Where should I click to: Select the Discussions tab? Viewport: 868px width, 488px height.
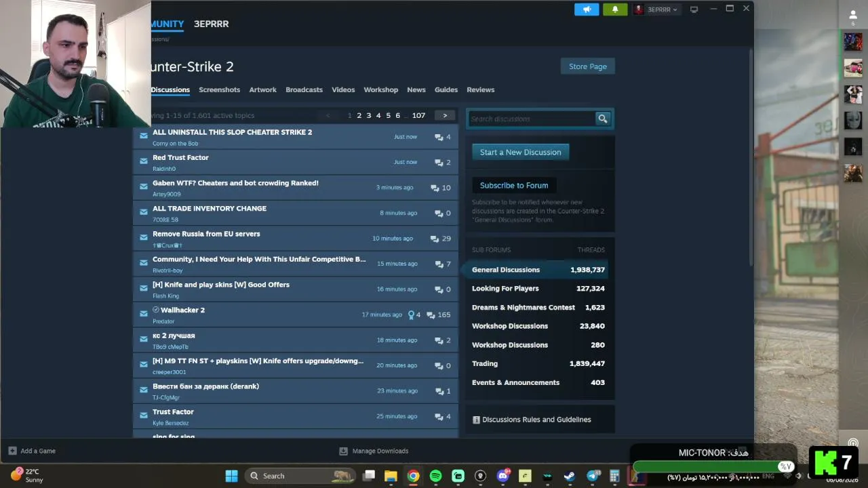pos(170,89)
